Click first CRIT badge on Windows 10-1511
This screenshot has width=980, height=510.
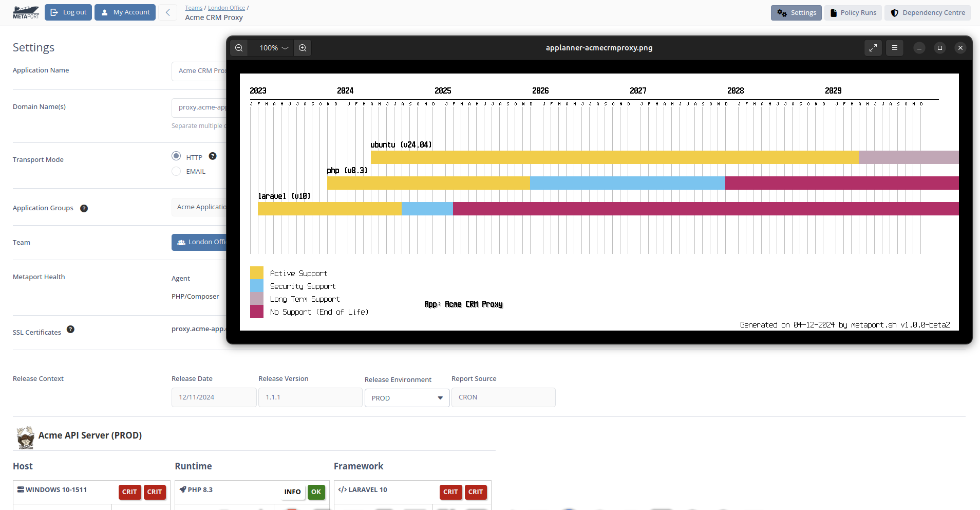click(129, 492)
